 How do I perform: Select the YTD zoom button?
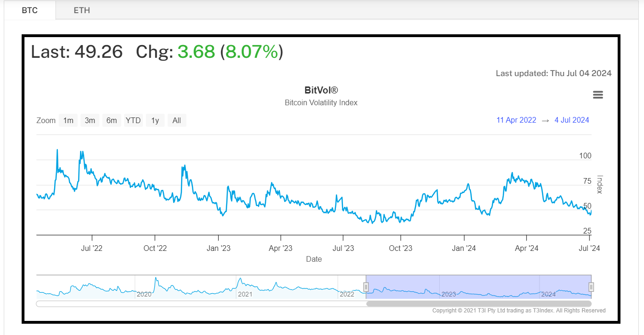click(x=133, y=121)
